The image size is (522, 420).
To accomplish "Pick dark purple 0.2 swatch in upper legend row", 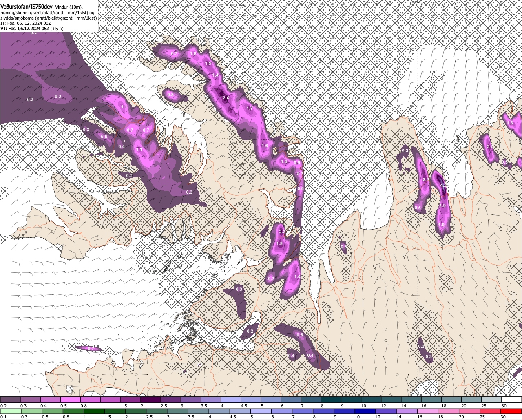I will (x=10, y=400).
